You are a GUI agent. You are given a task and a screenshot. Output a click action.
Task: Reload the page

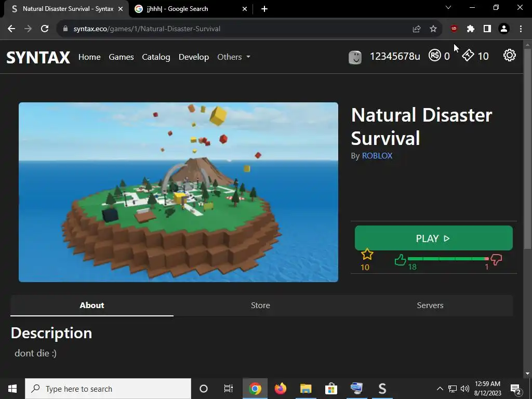click(45, 29)
